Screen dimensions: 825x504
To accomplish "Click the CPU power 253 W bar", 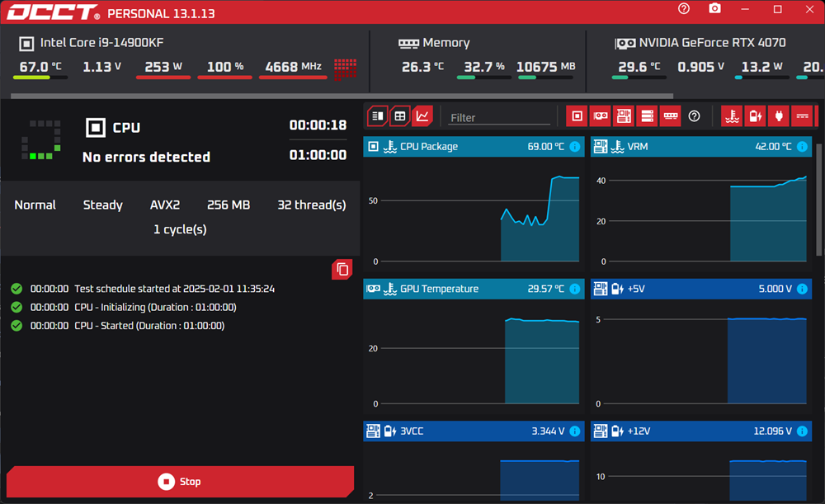I will pos(163,78).
